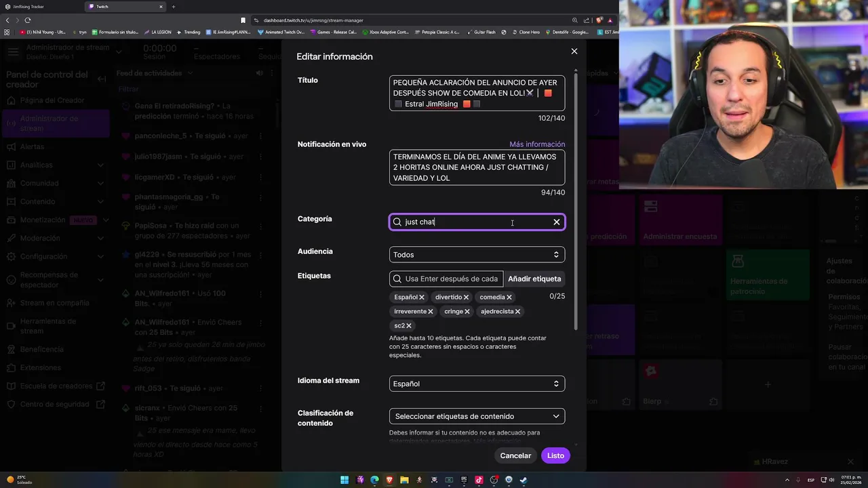This screenshot has height=488, width=868.
Task: Open the Guitar Flash bookmark
Action: 481,32
